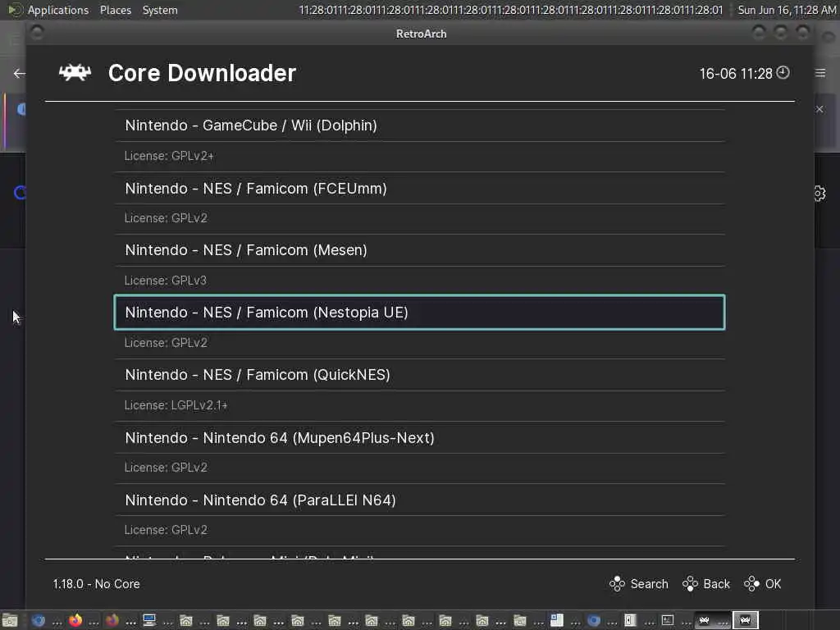This screenshot has width=840, height=630.
Task: Select Nintendo - NES / Famicom (Mesen) core
Action: click(x=419, y=250)
